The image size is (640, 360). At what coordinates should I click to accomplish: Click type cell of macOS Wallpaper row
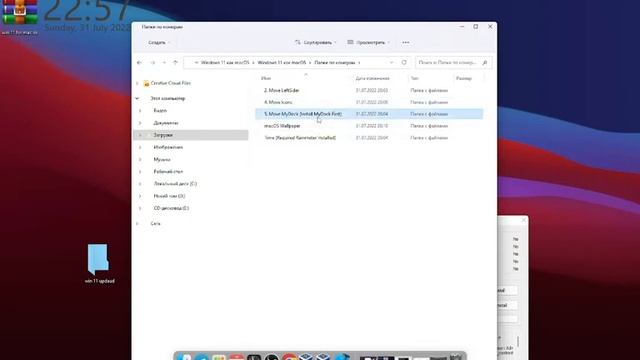pyautogui.click(x=429, y=126)
